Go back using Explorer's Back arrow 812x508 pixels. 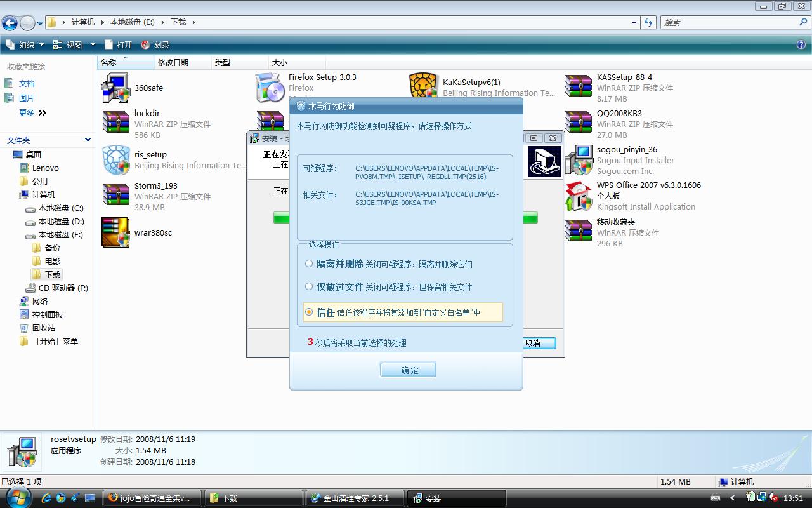(10, 23)
